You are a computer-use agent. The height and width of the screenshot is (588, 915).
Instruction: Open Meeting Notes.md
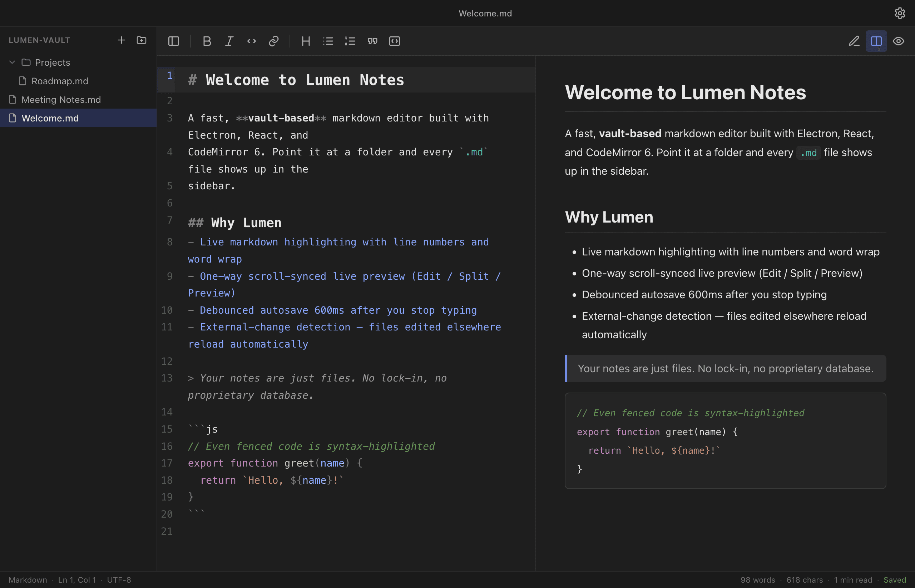click(x=78, y=100)
